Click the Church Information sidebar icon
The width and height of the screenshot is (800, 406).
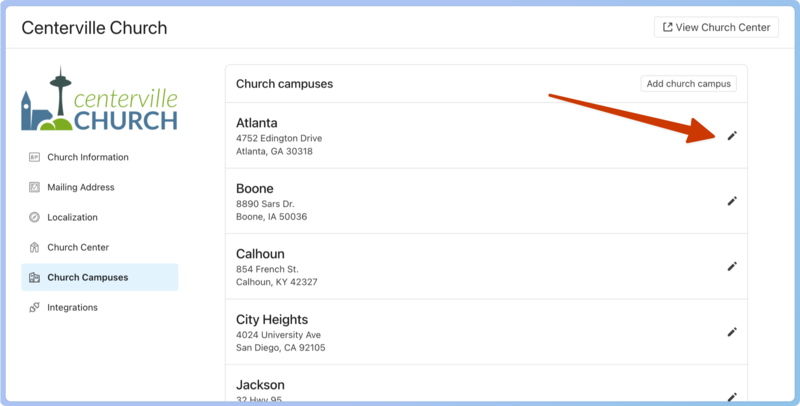pos(34,157)
